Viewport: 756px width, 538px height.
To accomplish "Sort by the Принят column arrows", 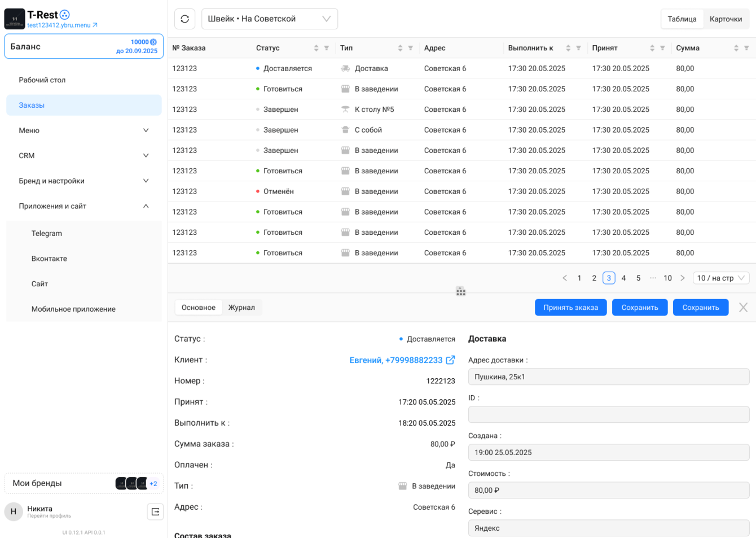I will tap(652, 48).
